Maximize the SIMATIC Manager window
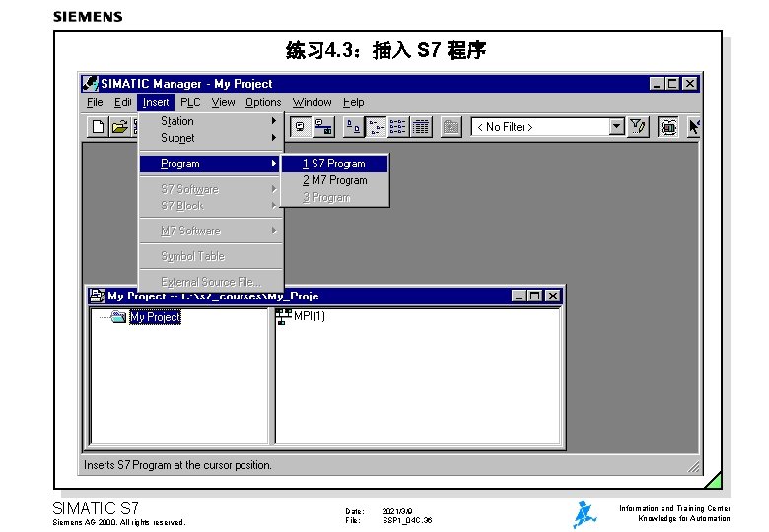769x532 pixels. (x=672, y=84)
